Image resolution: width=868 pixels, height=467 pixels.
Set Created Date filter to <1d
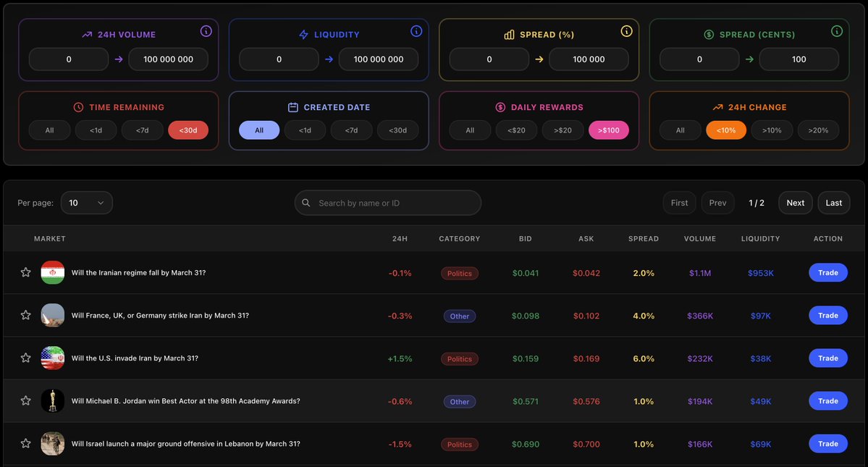click(x=305, y=130)
